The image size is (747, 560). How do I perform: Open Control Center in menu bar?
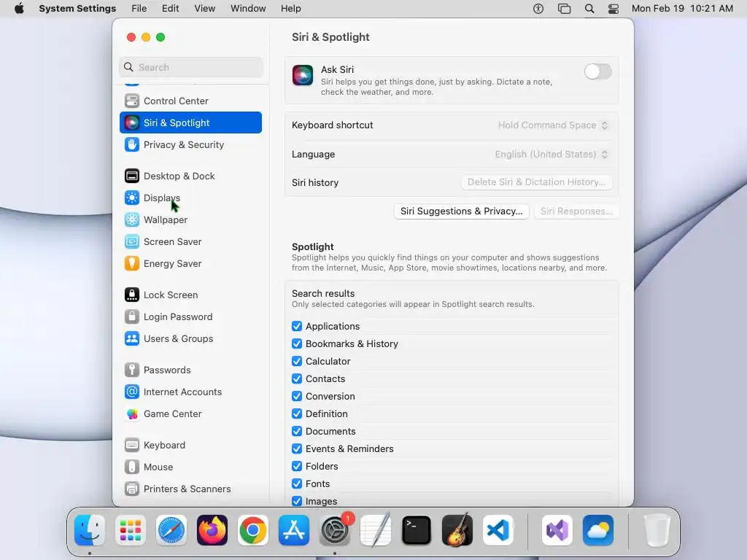coord(614,9)
